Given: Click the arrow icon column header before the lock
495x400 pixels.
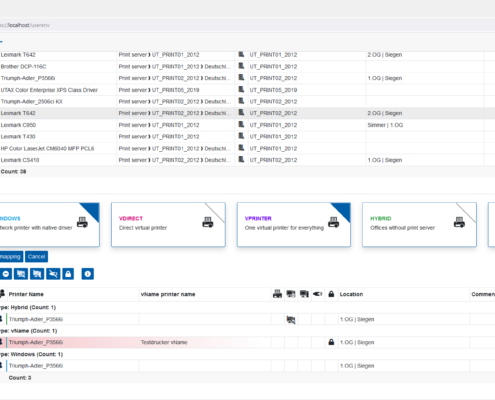Looking at the screenshot, I should coord(317,294).
